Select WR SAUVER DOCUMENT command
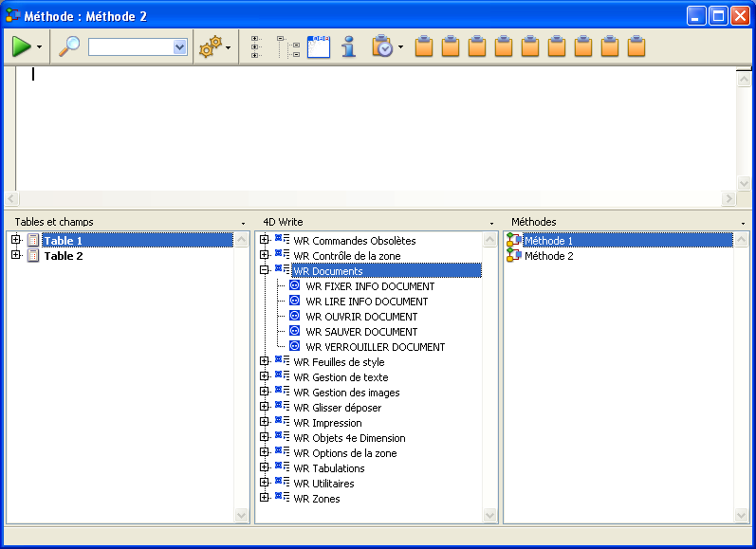This screenshot has width=756, height=549. 361,332
